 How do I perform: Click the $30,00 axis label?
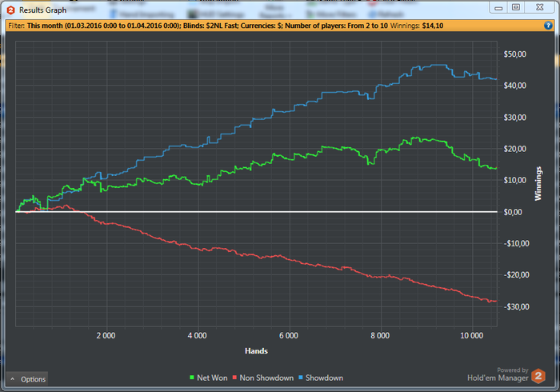(x=514, y=118)
